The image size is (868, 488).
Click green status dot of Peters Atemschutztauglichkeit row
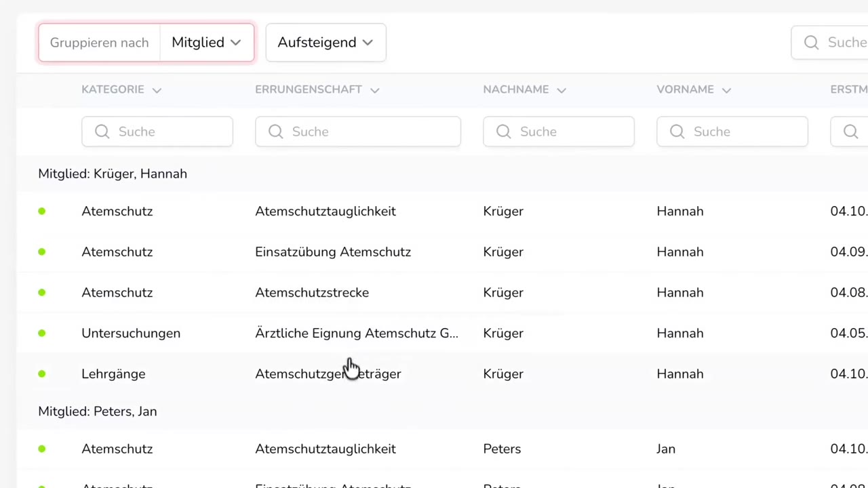coord(42,449)
